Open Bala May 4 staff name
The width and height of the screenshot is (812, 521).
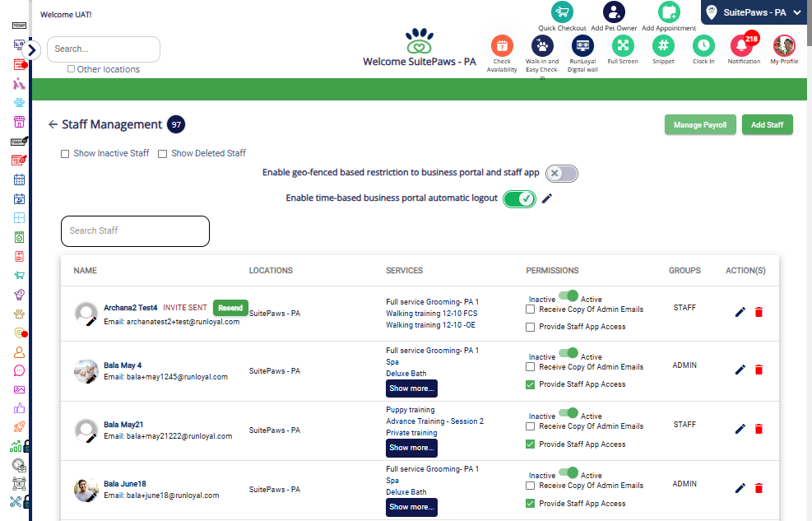point(123,365)
